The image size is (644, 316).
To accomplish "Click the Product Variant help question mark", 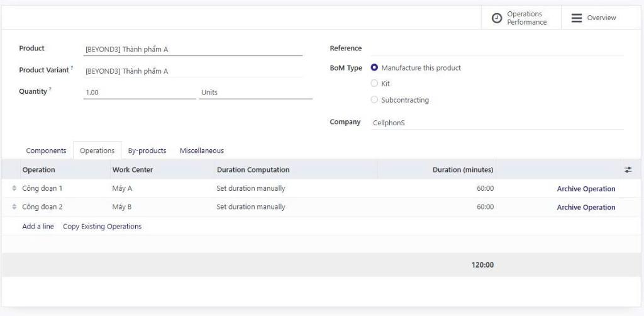I will (x=72, y=68).
